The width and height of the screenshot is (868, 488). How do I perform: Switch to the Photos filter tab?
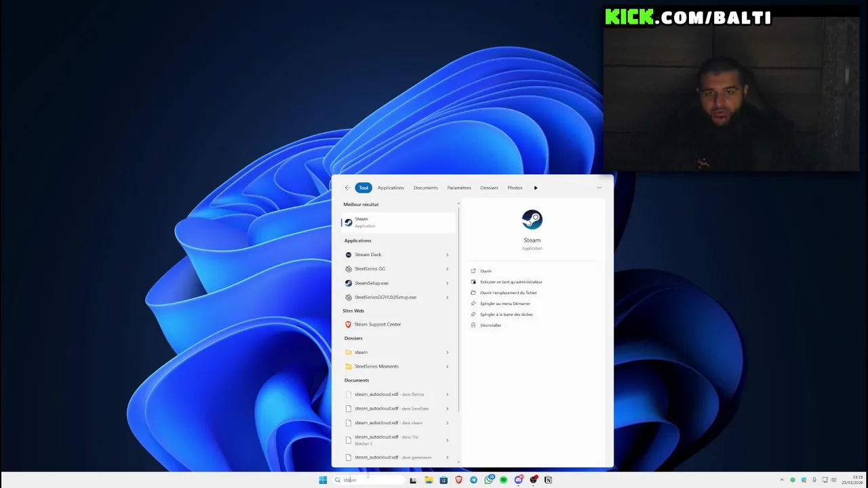pos(515,188)
